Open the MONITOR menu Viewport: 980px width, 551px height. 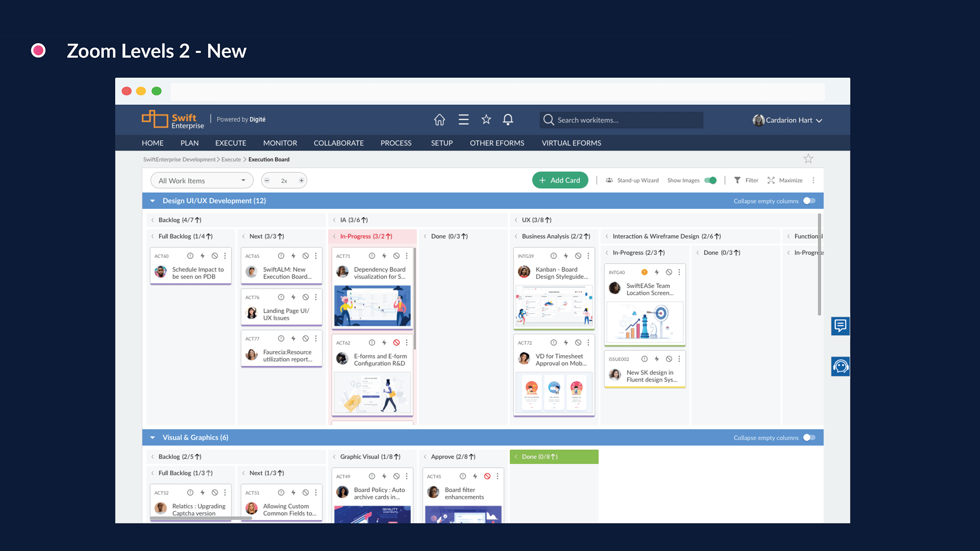click(x=280, y=143)
